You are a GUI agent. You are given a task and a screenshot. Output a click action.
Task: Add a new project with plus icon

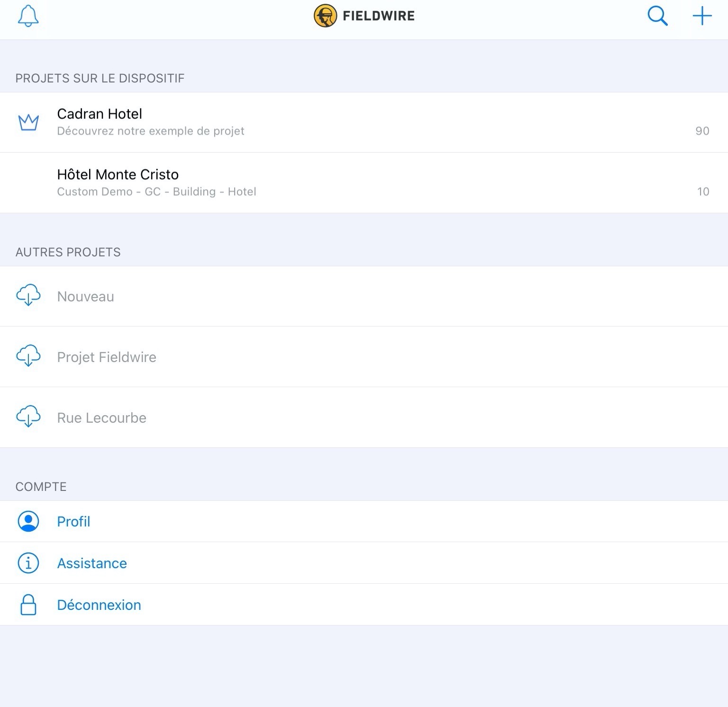(x=702, y=16)
